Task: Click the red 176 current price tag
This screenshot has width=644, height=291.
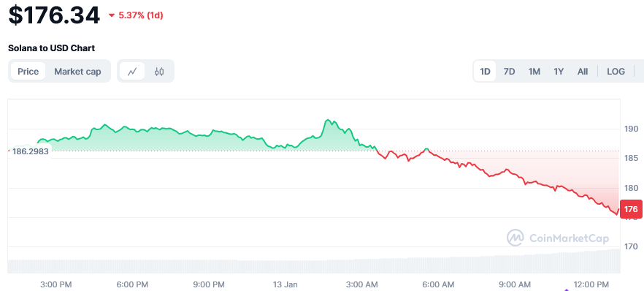Action: [630, 209]
